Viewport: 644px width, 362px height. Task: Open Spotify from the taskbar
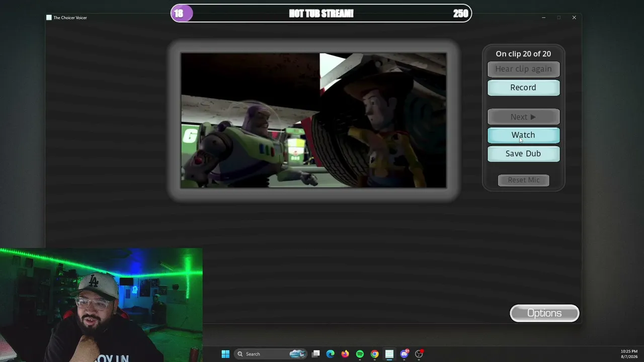pos(360,354)
